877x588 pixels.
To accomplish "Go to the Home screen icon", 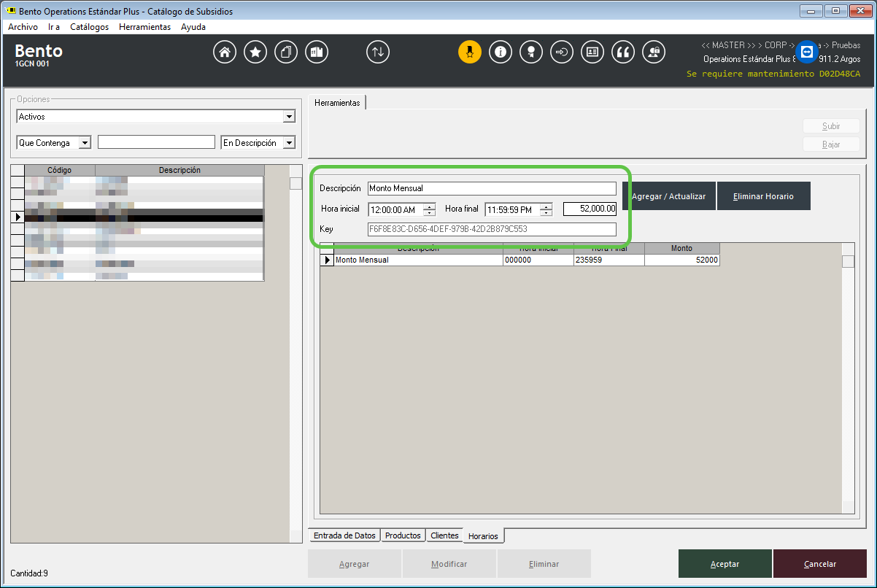I will tap(225, 53).
